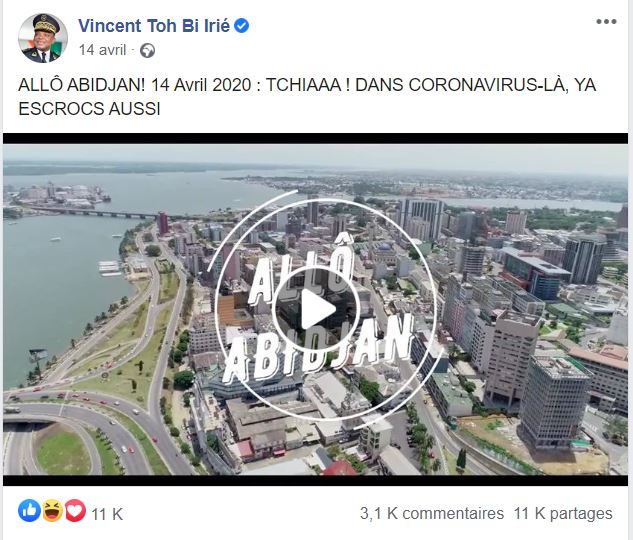
Task: Click the red heart Love reaction icon
Action: pyautogui.click(x=75, y=511)
